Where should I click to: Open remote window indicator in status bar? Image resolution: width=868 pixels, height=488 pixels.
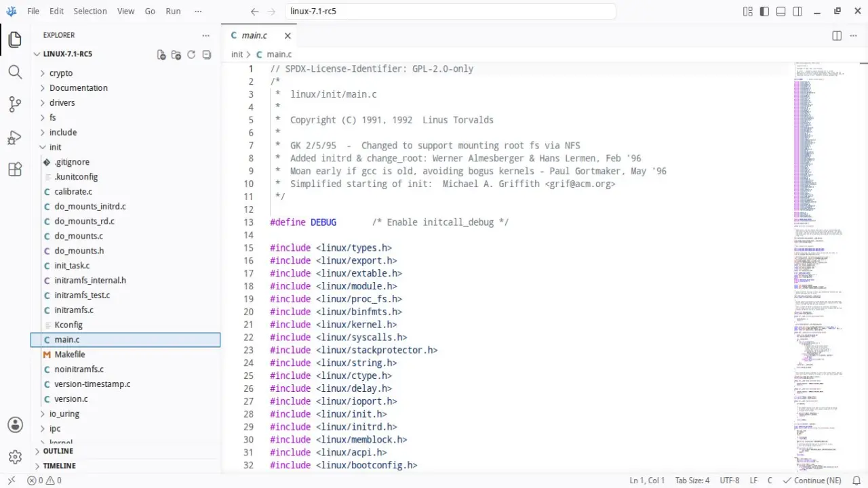point(12,481)
